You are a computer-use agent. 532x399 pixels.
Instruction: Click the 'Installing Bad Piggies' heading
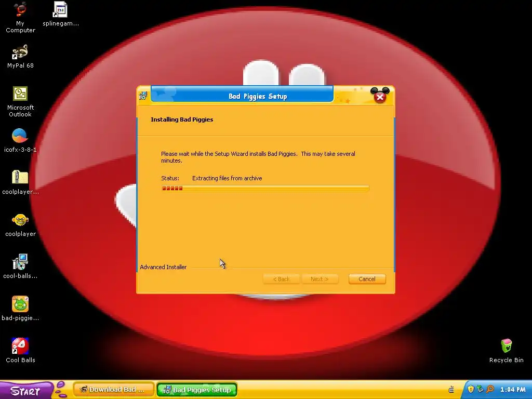click(182, 119)
